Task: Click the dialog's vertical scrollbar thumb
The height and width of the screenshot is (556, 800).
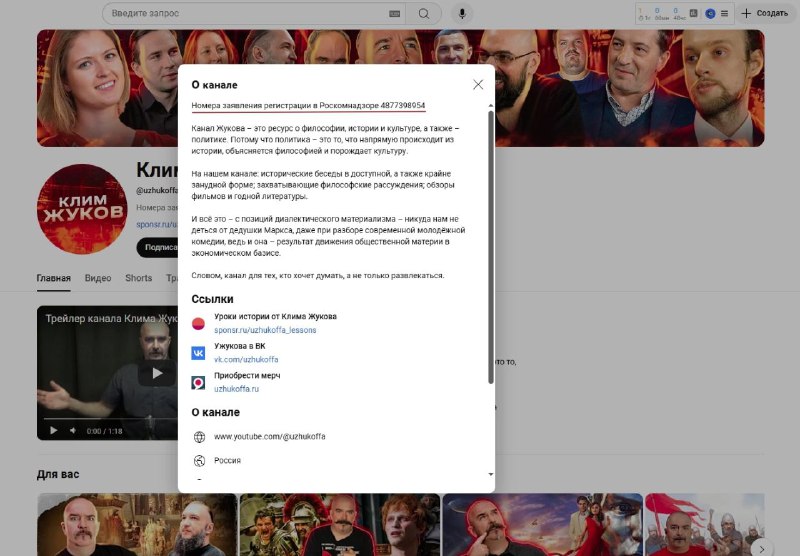Action: (x=490, y=247)
